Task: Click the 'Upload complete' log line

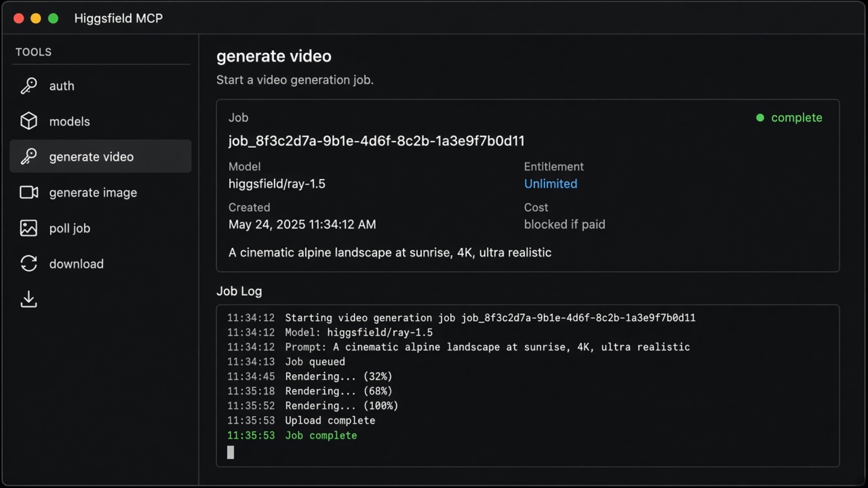Action: [x=301, y=420]
